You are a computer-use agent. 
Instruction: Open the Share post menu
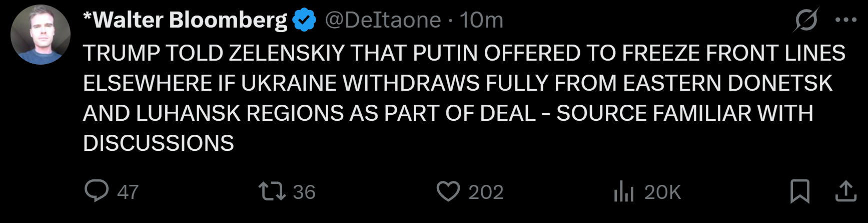click(846, 191)
